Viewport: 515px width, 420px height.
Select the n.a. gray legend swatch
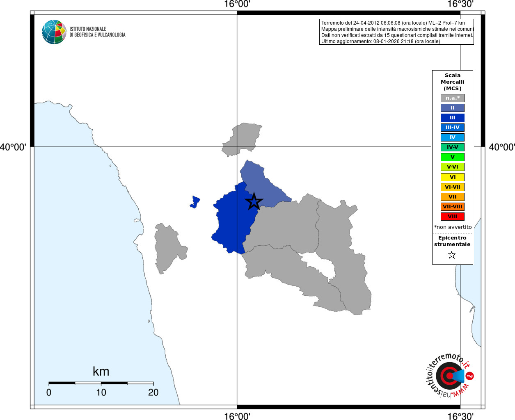tap(453, 98)
